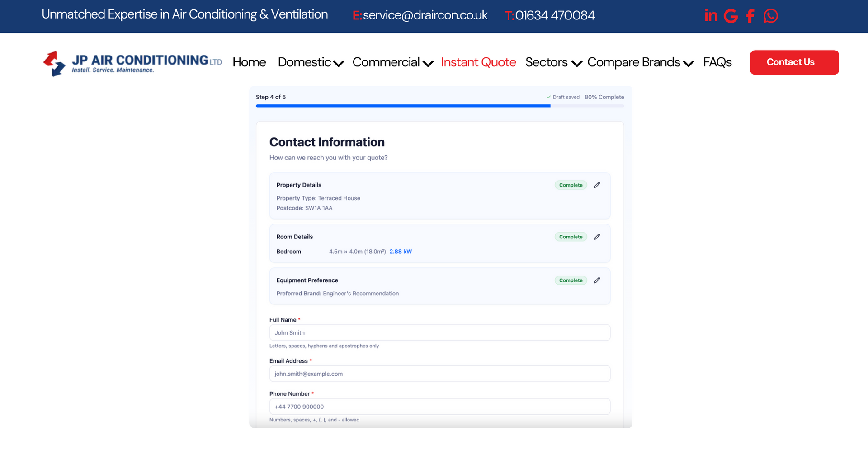Click the blue step progress bar
Viewport: 868px width, 458px height.
click(x=403, y=106)
